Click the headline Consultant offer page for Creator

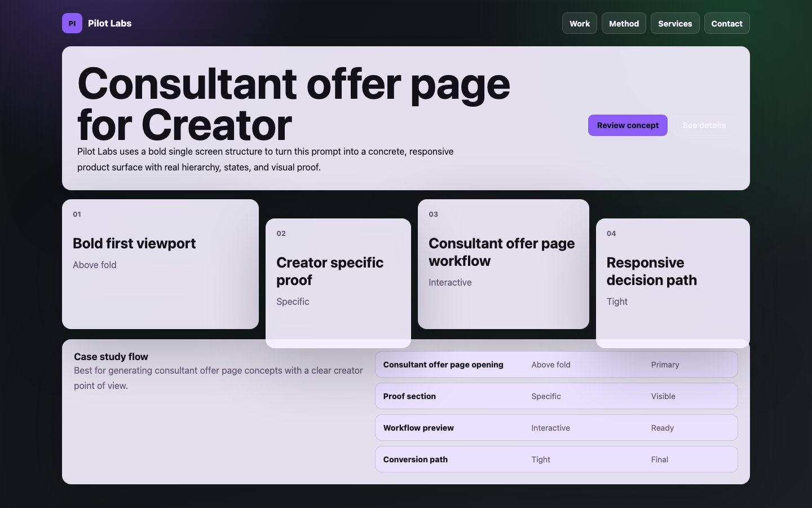(294, 104)
